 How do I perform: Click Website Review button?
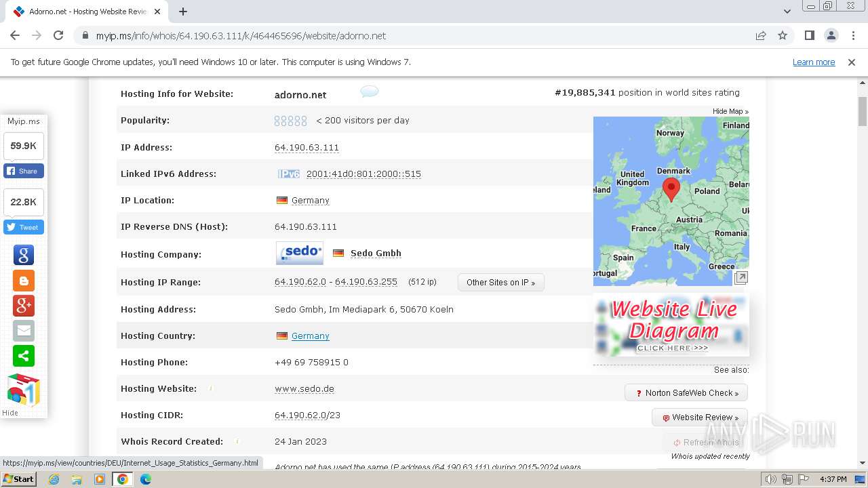point(700,418)
